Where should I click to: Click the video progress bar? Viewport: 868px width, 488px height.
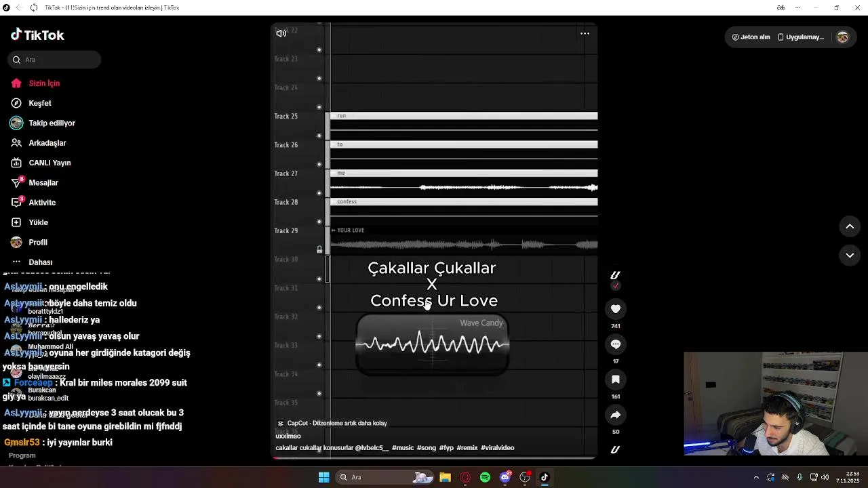[x=434, y=458]
